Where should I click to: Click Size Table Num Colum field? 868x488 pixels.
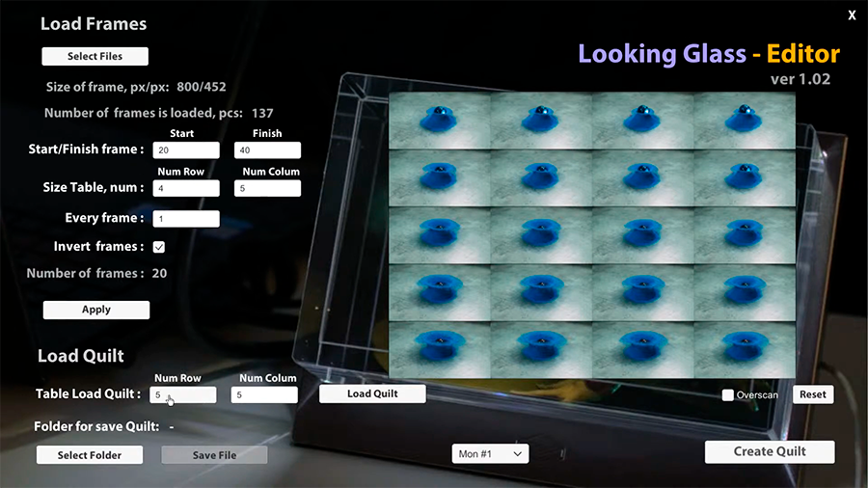click(x=267, y=188)
